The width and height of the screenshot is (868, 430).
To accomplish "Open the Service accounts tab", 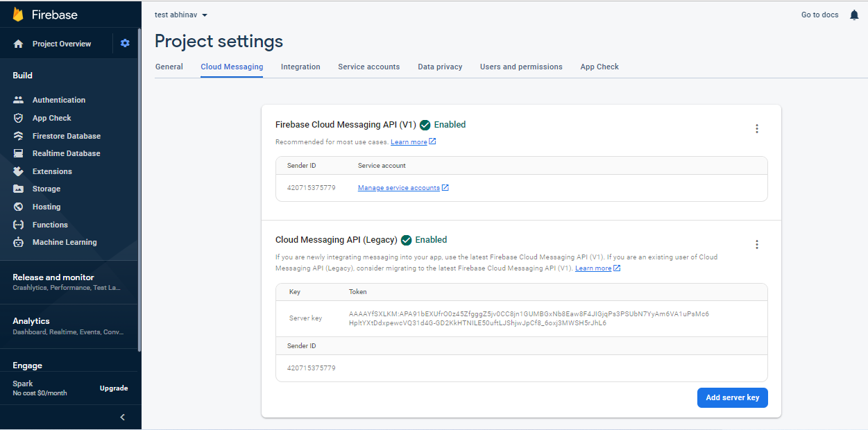I will [x=369, y=67].
